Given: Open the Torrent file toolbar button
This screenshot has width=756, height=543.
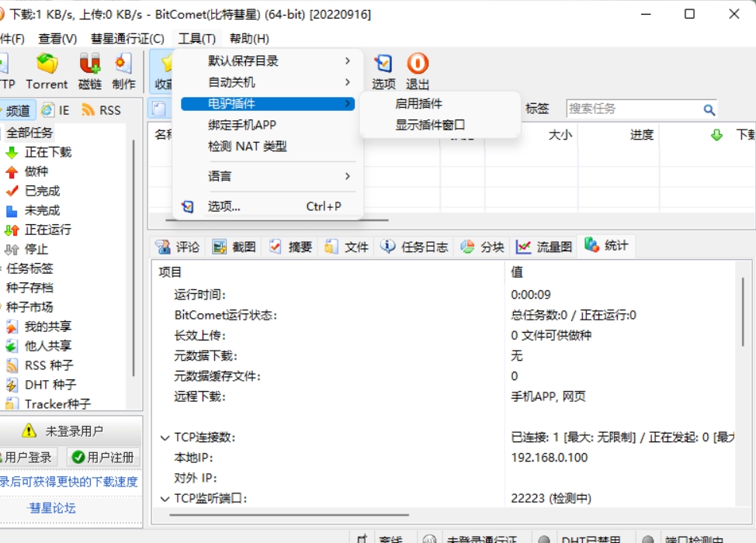Looking at the screenshot, I should click(x=47, y=71).
